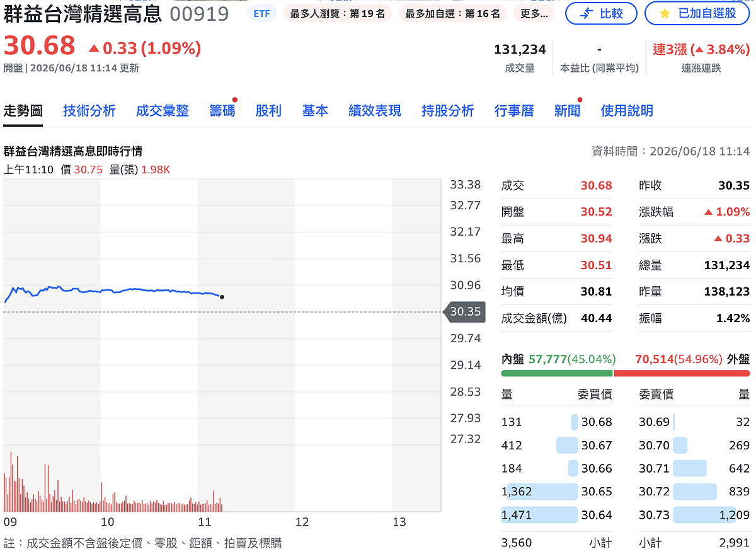This screenshot has height=554, width=756.
Task: Click the 昨量 value 138,123
Action: [x=727, y=291]
